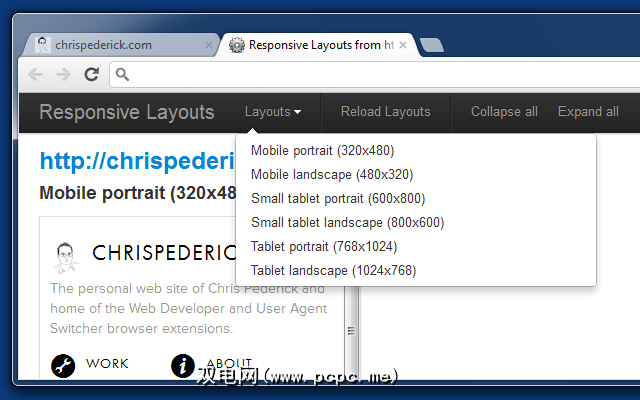
Task: Click the Responsive Layouts brand title
Action: click(x=127, y=112)
